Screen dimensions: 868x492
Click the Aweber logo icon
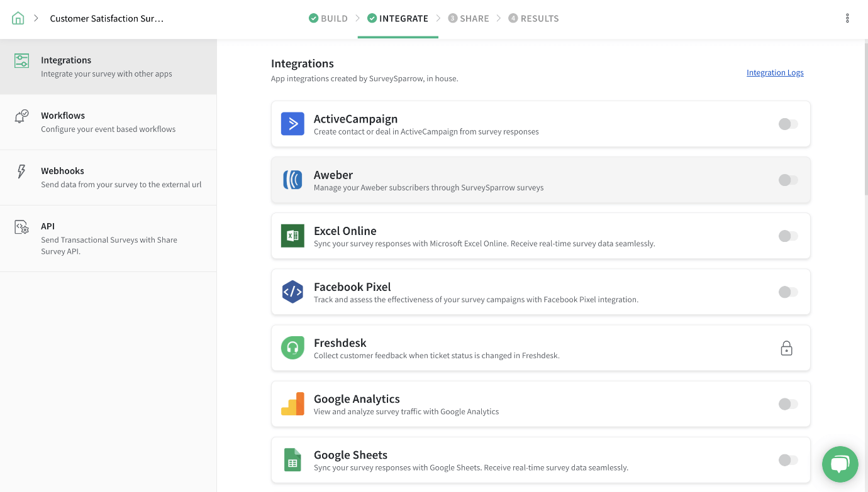[292, 180]
